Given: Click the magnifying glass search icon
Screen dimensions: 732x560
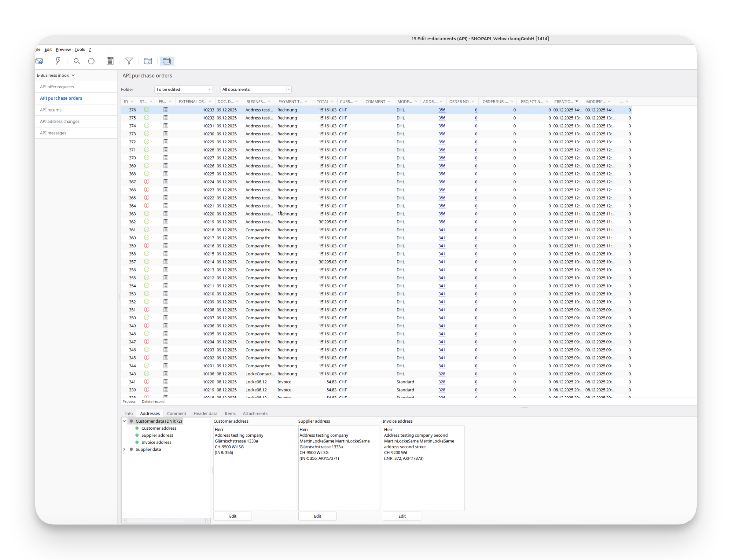Looking at the screenshot, I should coord(76,61).
